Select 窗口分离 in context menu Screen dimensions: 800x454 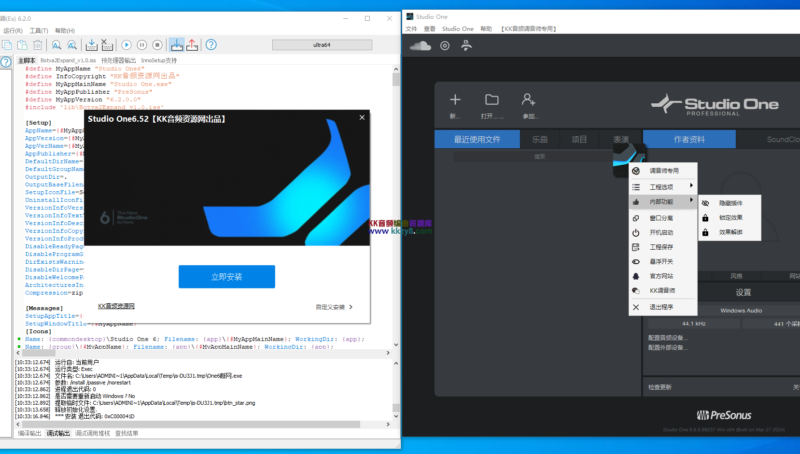pos(663,218)
